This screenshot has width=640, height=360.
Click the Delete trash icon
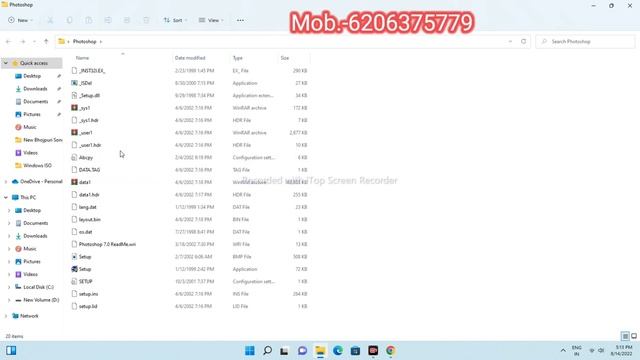tap(146, 20)
